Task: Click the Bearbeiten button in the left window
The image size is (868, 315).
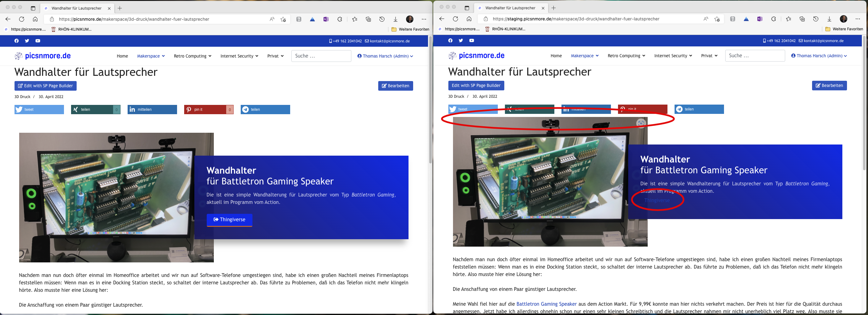Action: click(395, 86)
